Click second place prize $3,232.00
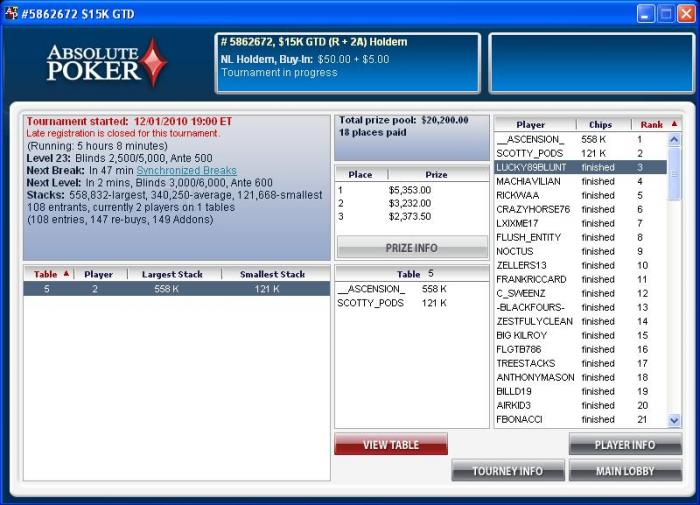700x505 pixels. [x=410, y=203]
